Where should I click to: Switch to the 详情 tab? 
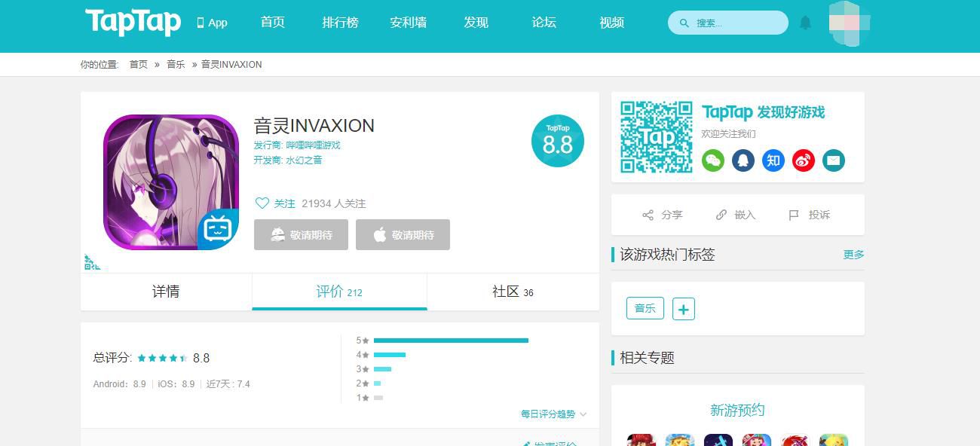[x=166, y=292]
